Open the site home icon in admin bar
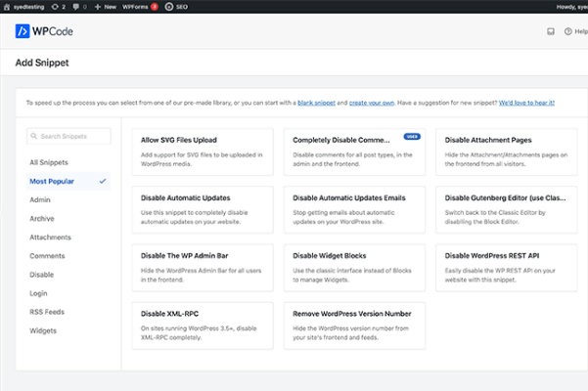The height and width of the screenshot is (391, 588). click(x=7, y=7)
